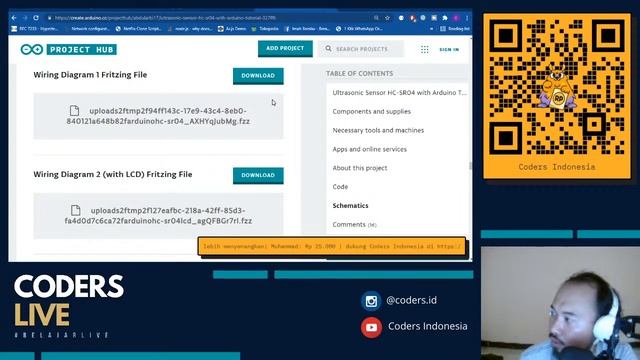This screenshot has width=640, height=360.
Task: Select Schematics in table of contents
Action: pos(350,205)
